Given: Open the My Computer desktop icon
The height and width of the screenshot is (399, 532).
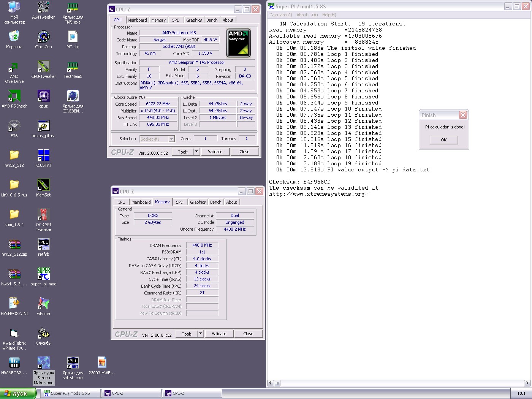Looking at the screenshot, I should [14, 8].
